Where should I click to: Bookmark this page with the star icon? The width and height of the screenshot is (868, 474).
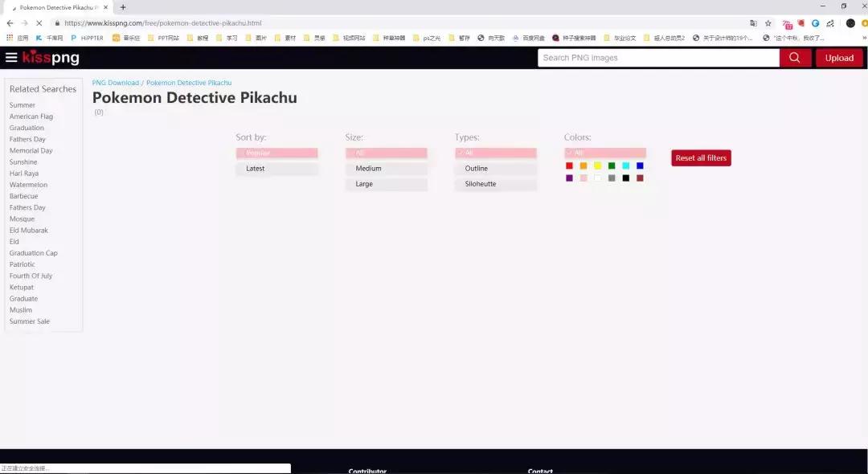768,23
